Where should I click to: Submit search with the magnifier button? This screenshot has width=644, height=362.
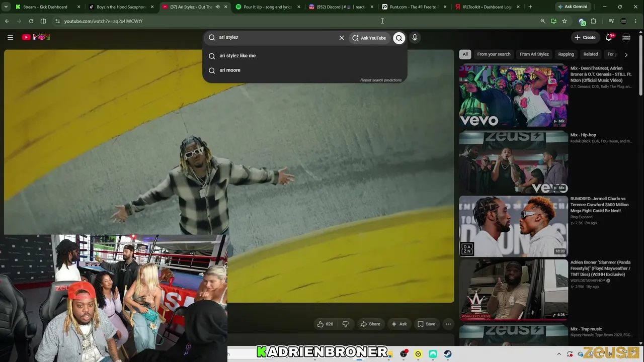pos(399,38)
